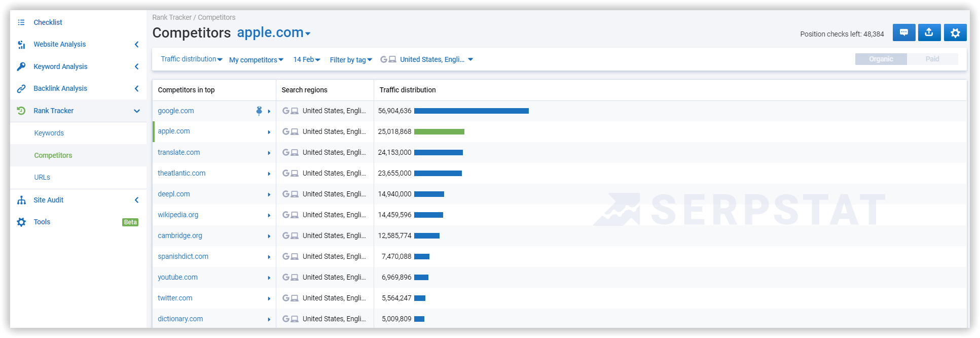Image resolution: width=980 pixels, height=338 pixels.
Task: Open the apple.com project dropdown
Action: click(x=274, y=32)
